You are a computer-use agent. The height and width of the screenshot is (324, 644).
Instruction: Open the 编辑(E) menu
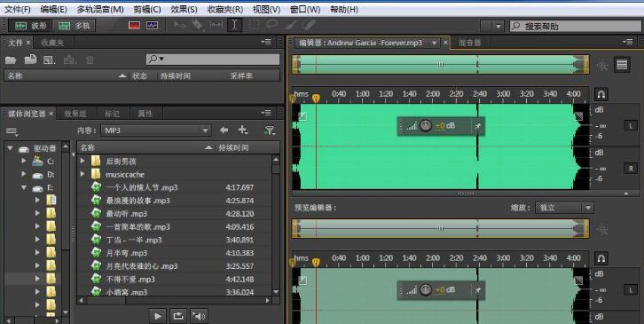pyautogui.click(x=54, y=9)
